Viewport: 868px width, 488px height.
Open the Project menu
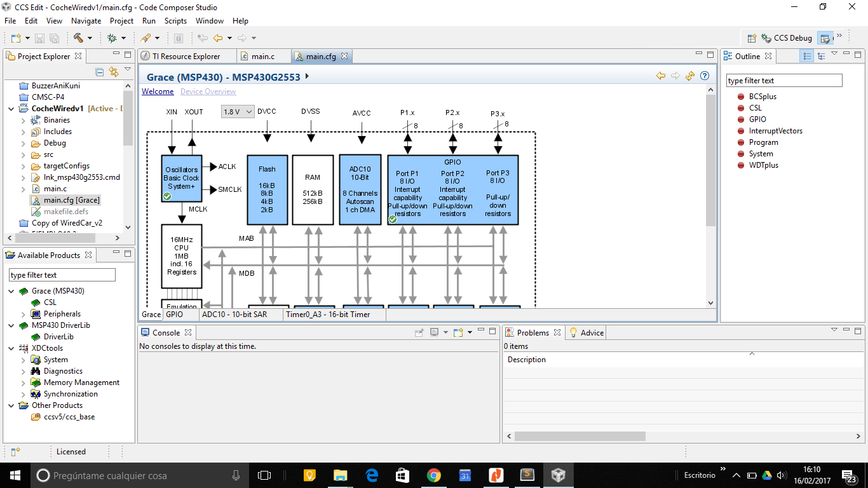121,21
